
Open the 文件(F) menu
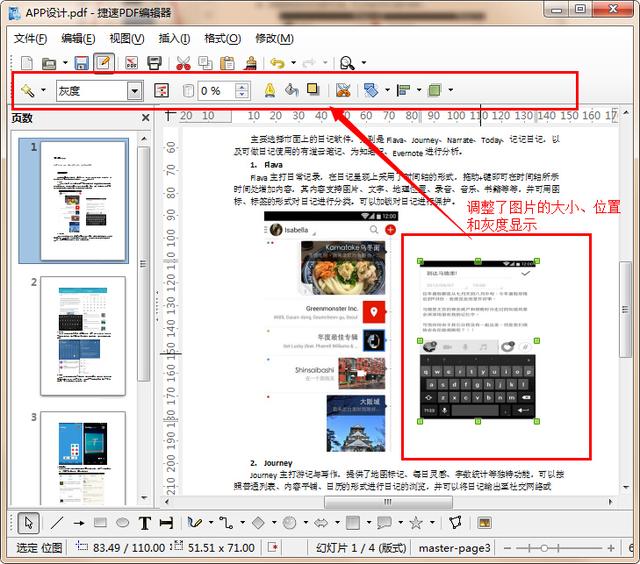coord(31,39)
